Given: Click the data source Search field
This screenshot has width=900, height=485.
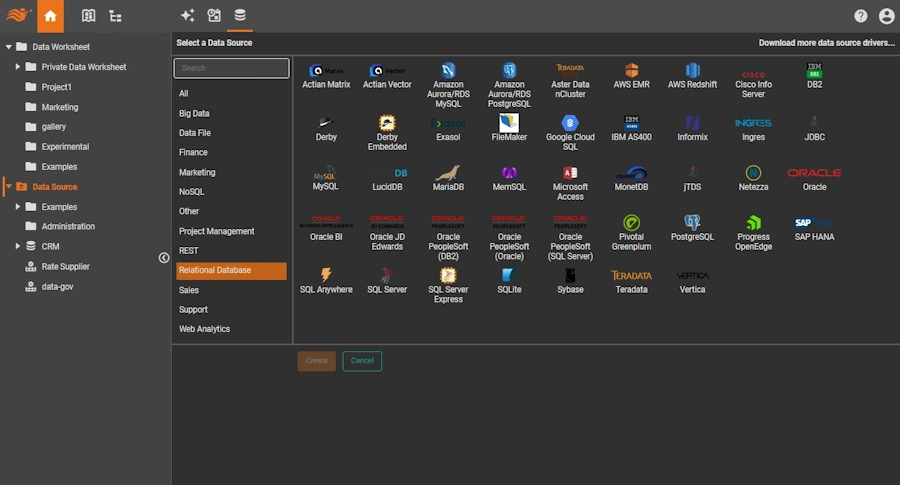Looking at the screenshot, I should pos(231,68).
